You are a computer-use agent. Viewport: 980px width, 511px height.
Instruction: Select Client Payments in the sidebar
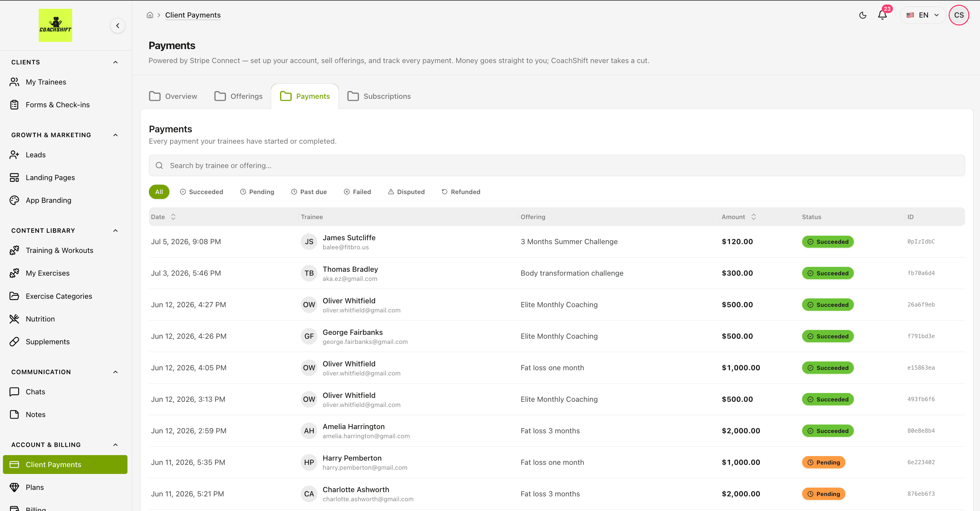[x=65, y=465]
